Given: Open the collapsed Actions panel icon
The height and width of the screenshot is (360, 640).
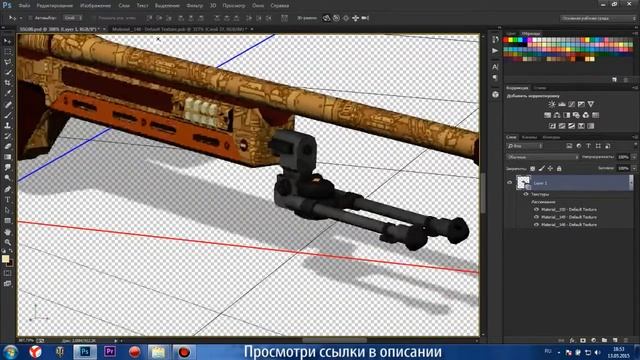Looking at the screenshot, I should point(495,51).
